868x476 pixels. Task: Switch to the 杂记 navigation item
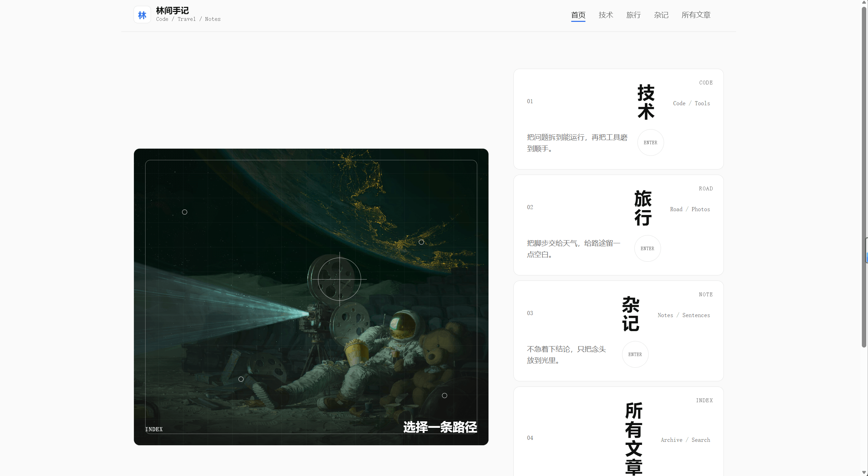tap(661, 15)
